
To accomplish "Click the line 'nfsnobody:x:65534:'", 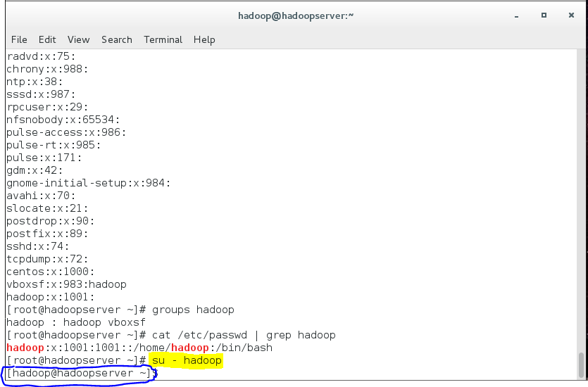I will tap(63, 120).
